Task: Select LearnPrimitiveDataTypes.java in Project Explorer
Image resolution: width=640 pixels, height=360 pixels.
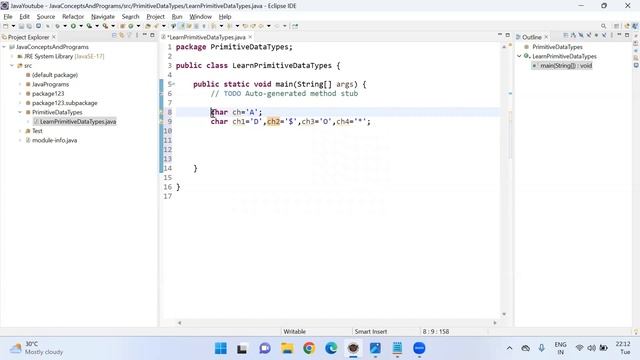Action: point(78,122)
